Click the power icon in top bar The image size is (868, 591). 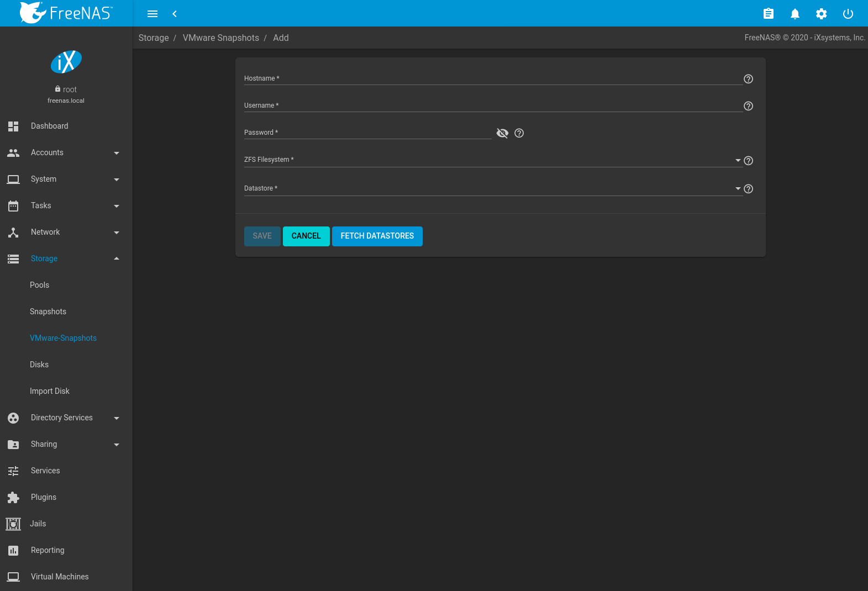(x=848, y=14)
